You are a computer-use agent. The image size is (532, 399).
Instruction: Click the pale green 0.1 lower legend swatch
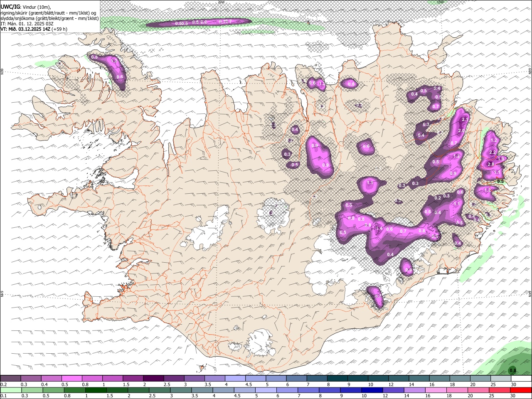[11, 390]
